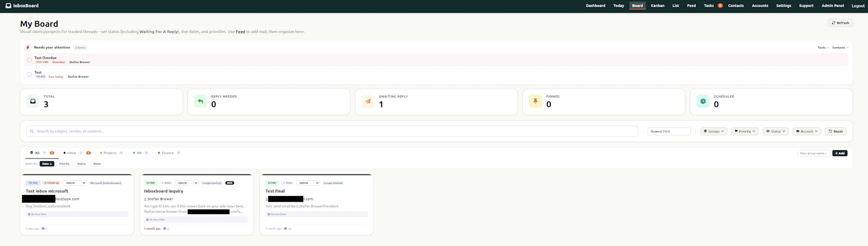Focus the search by subject field
This screenshot has width=868, height=246.
click(332, 131)
